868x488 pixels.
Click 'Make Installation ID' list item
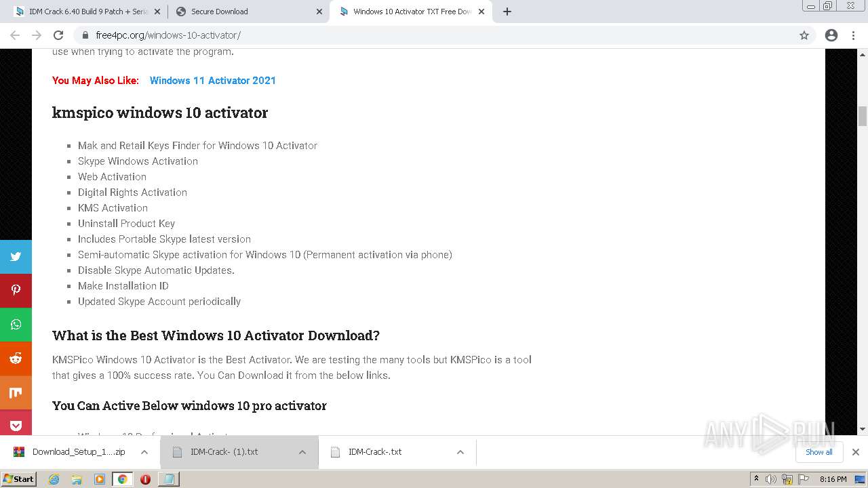pos(123,286)
